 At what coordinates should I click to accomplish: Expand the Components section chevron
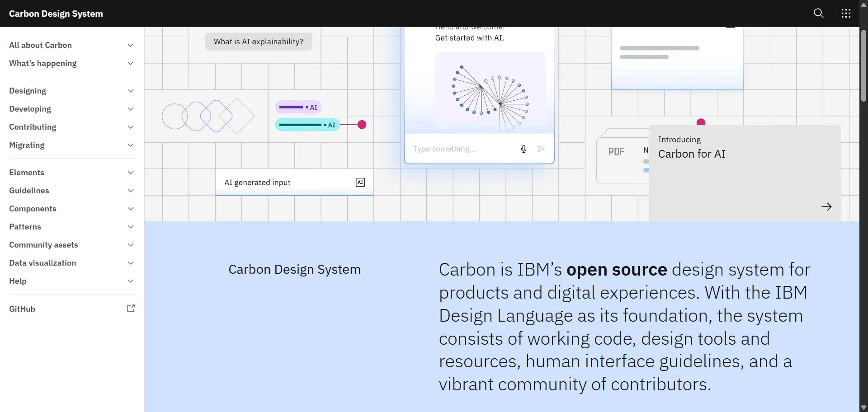[131, 209]
